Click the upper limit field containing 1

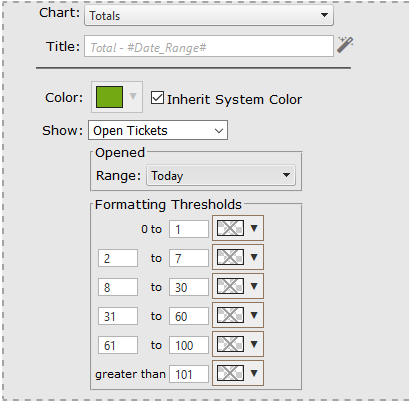point(189,229)
